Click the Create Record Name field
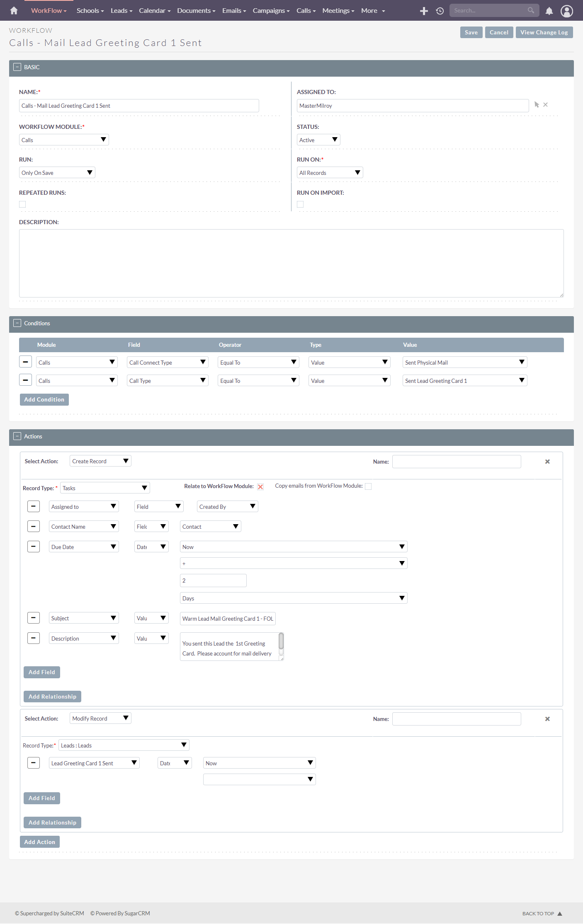This screenshot has width=583, height=924. coord(457,462)
